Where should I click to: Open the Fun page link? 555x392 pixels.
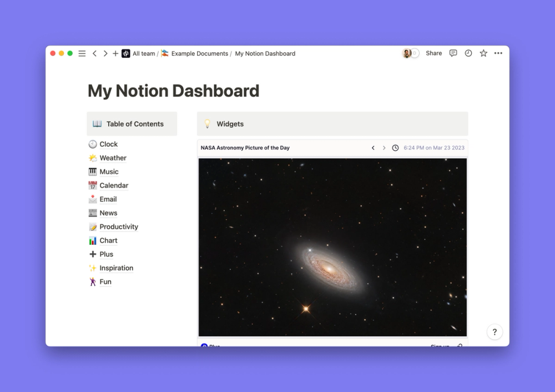coord(105,282)
